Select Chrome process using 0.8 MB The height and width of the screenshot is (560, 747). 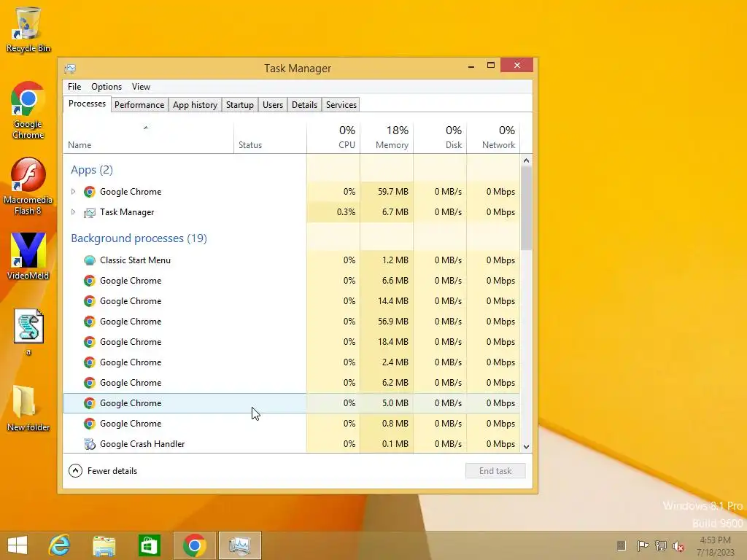(x=292, y=424)
